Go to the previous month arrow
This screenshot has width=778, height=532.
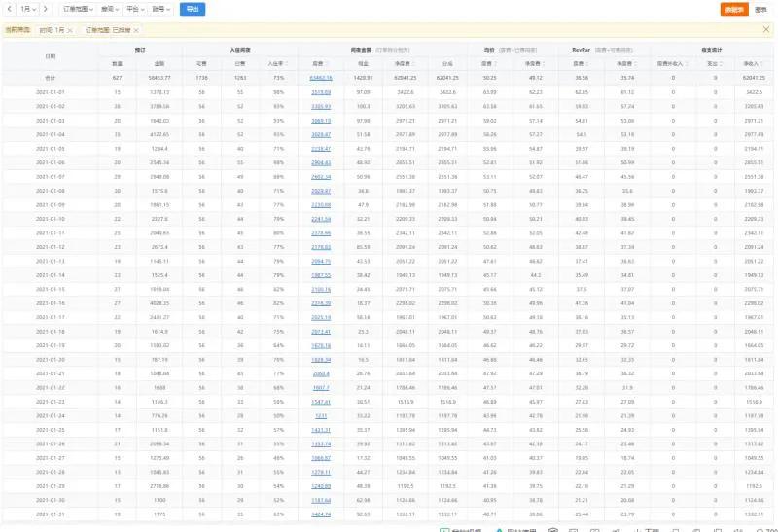coord(10,9)
